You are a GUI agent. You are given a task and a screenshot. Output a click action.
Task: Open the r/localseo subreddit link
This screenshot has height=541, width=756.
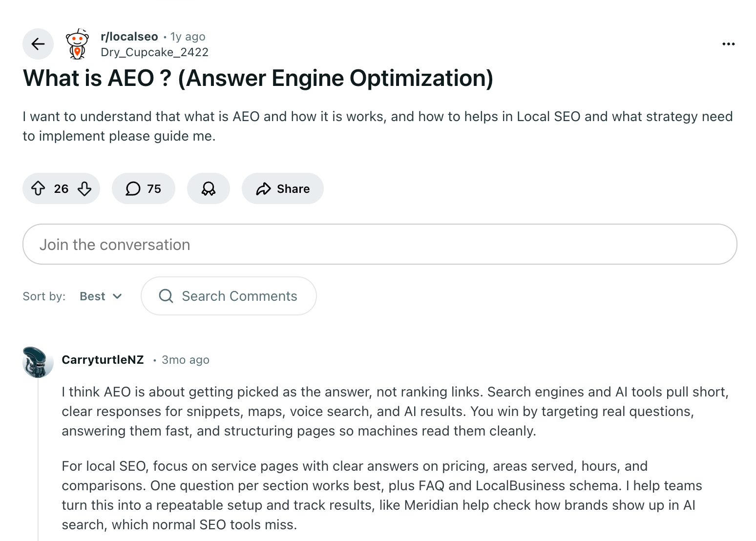pyautogui.click(x=129, y=37)
